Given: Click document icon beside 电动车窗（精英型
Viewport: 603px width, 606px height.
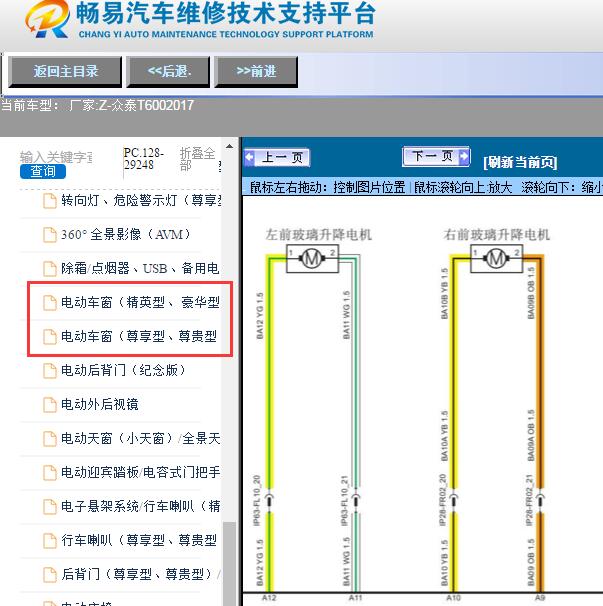Looking at the screenshot, I should (x=49, y=303).
